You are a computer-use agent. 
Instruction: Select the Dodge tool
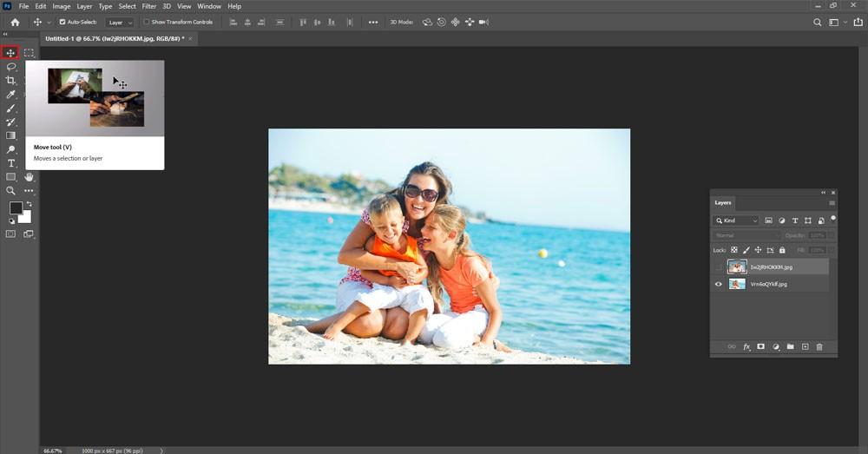pos(10,149)
